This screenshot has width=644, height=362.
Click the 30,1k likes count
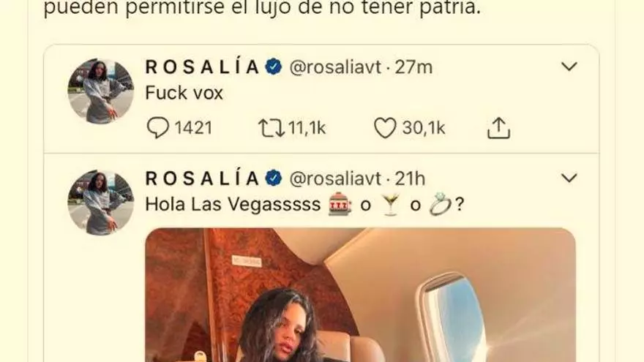424,128
